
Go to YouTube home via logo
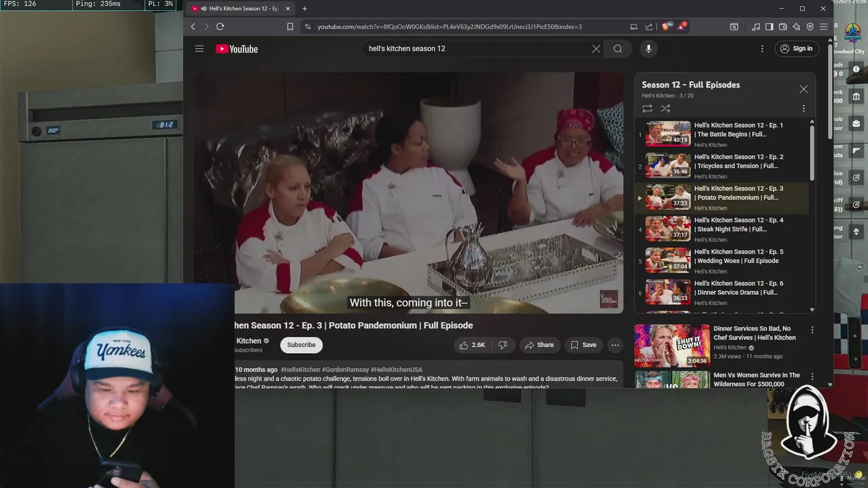point(237,49)
